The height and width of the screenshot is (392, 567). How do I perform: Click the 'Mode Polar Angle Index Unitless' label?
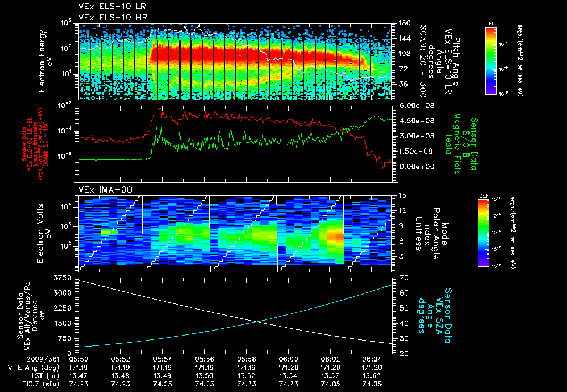click(x=431, y=234)
